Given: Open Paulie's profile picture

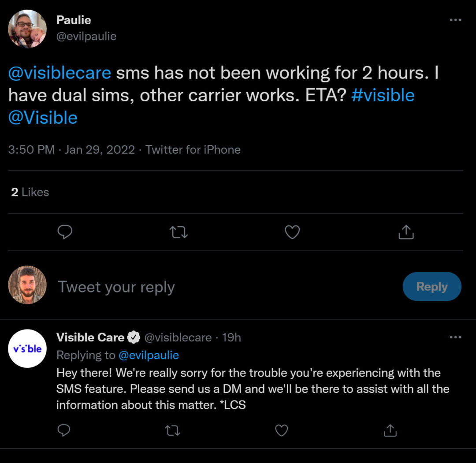Looking at the screenshot, I should pyautogui.click(x=27, y=29).
